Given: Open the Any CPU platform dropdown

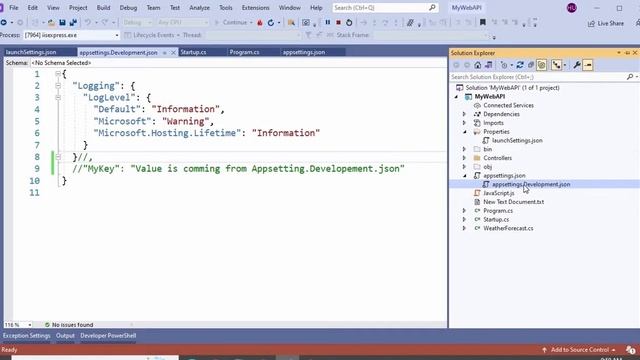Looking at the screenshot, I should point(183,22).
